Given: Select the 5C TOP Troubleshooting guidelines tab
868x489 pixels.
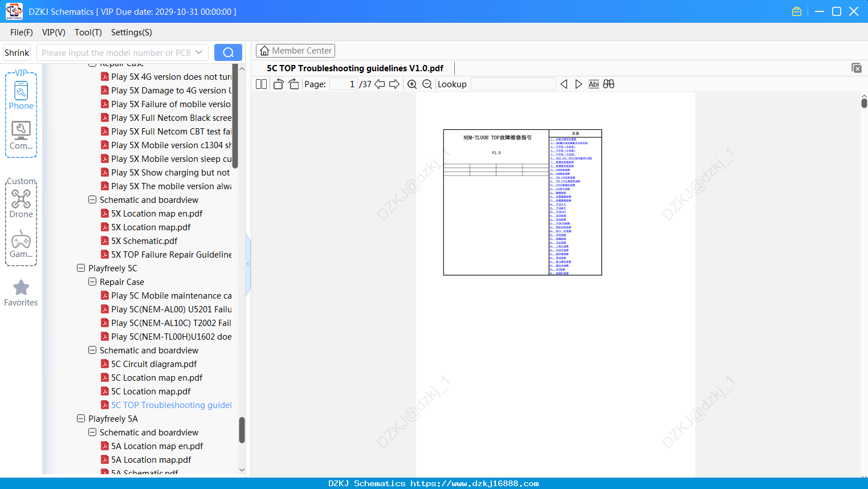Looking at the screenshot, I should point(355,68).
